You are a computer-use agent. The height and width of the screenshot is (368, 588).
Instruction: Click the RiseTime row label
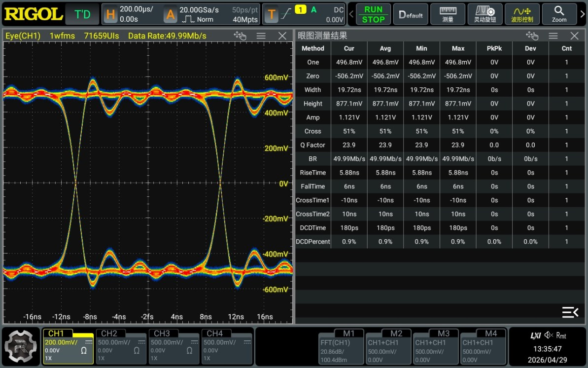[x=313, y=173]
